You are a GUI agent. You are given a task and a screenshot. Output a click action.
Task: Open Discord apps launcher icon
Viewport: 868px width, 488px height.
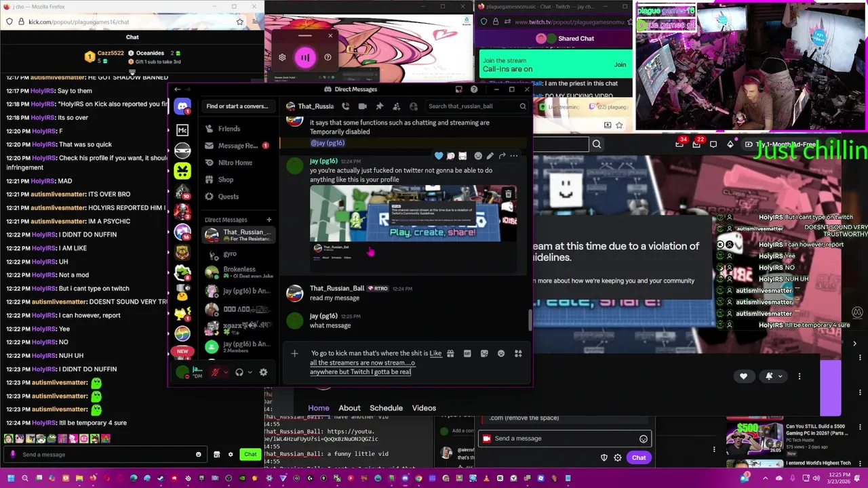[x=518, y=353]
